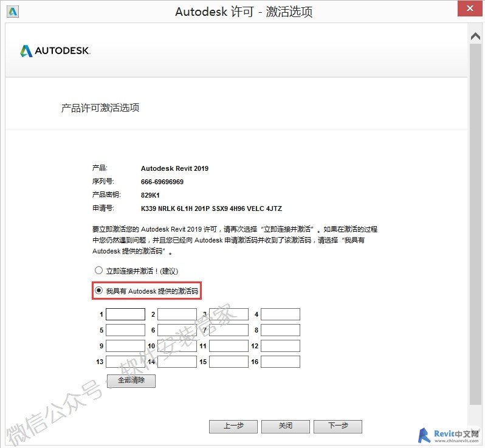This screenshot has height=448, width=485.
Task: Click the scroll-up arrow on the scrollbar
Action: pos(475,36)
